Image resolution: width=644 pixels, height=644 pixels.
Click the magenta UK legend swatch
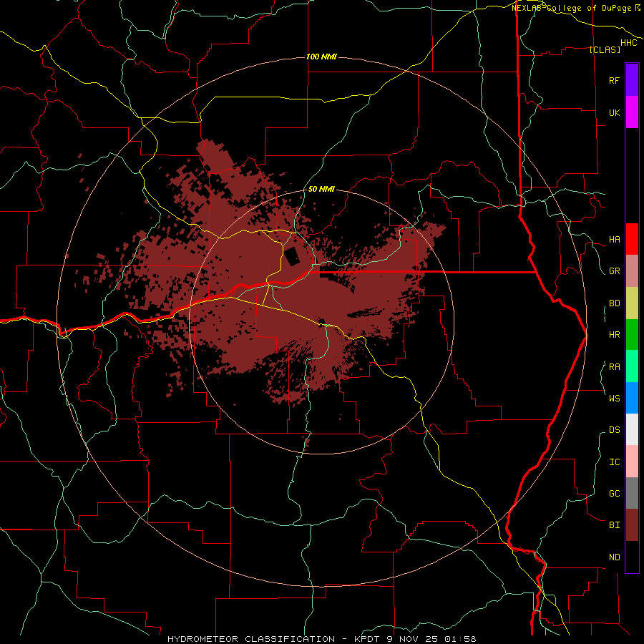click(x=632, y=112)
